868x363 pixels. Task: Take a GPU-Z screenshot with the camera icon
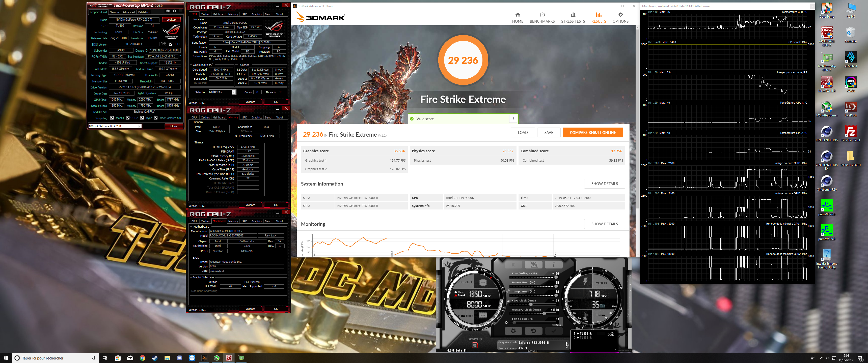168,11
